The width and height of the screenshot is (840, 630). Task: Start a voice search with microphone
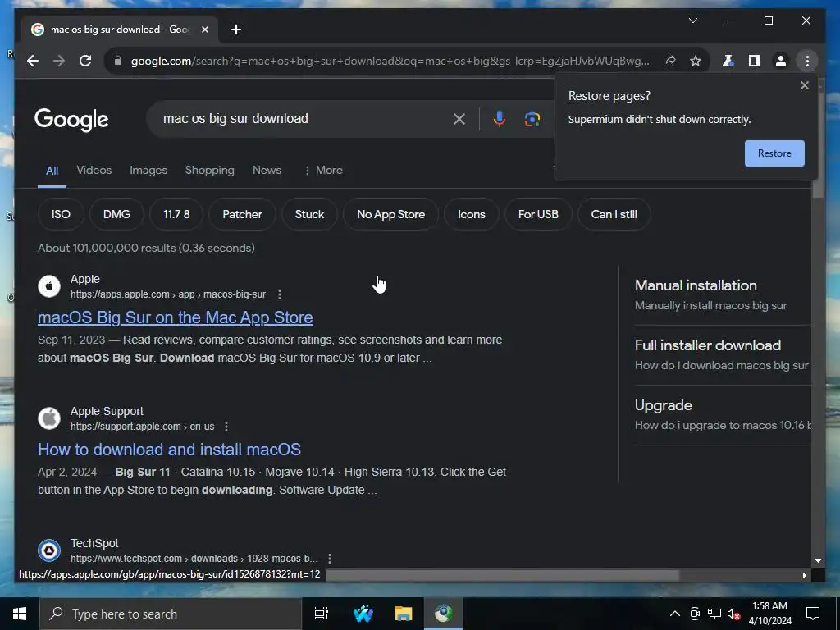499,119
